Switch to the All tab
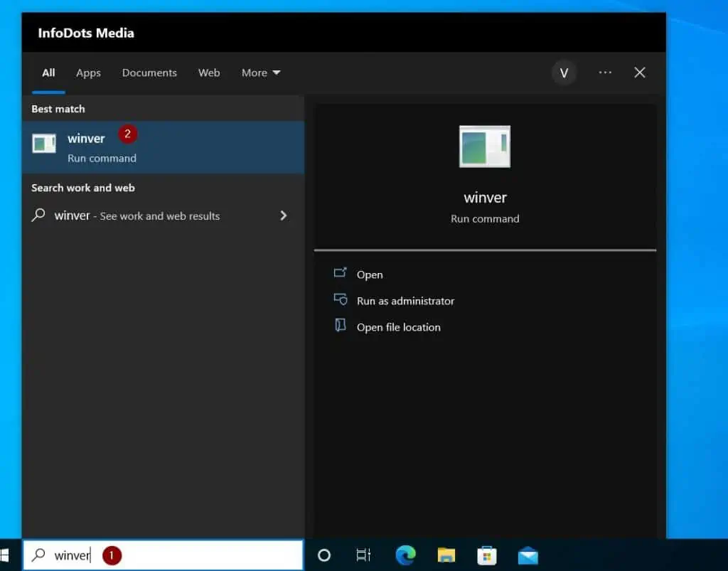 [x=49, y=73]
